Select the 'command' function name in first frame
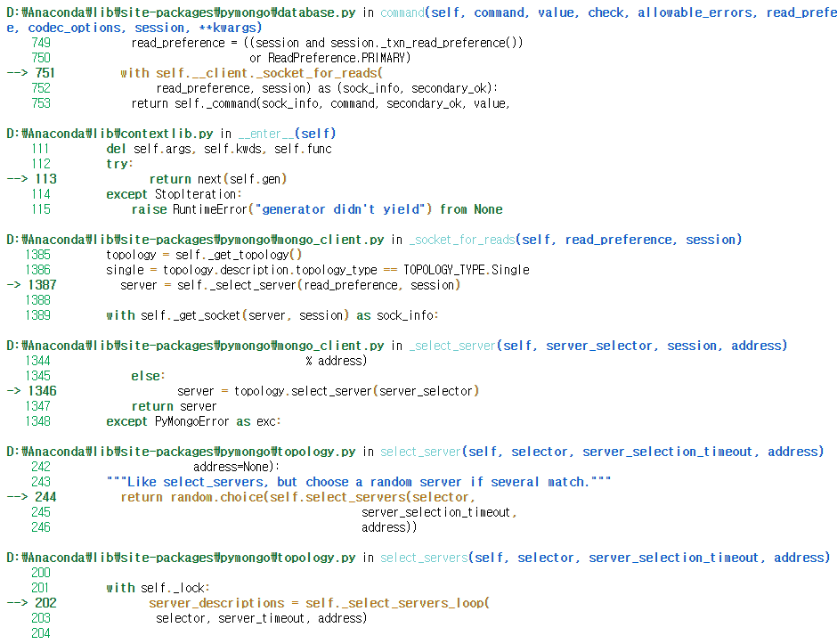The image size is (837, 644). 402,12
